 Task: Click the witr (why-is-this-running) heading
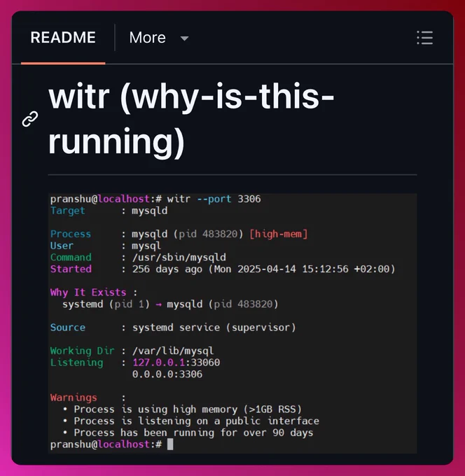coord(191,119)
